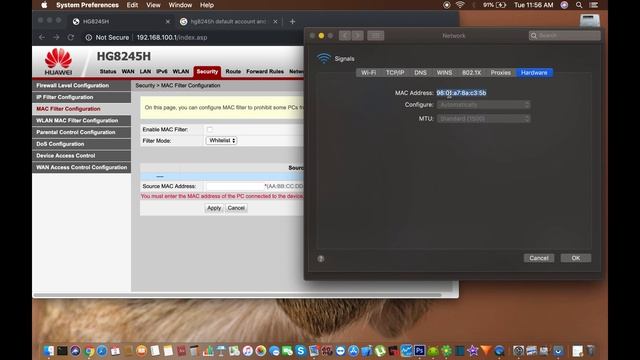Open Firewall Level Configuration page
The image size is (640, 360).
[x=82, y=86]
